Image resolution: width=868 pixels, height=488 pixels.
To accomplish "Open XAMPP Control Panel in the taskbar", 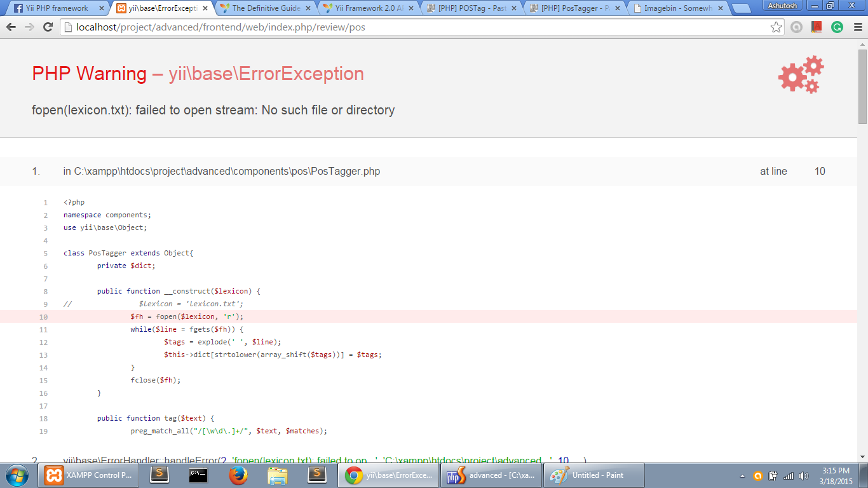I will 89,475.
